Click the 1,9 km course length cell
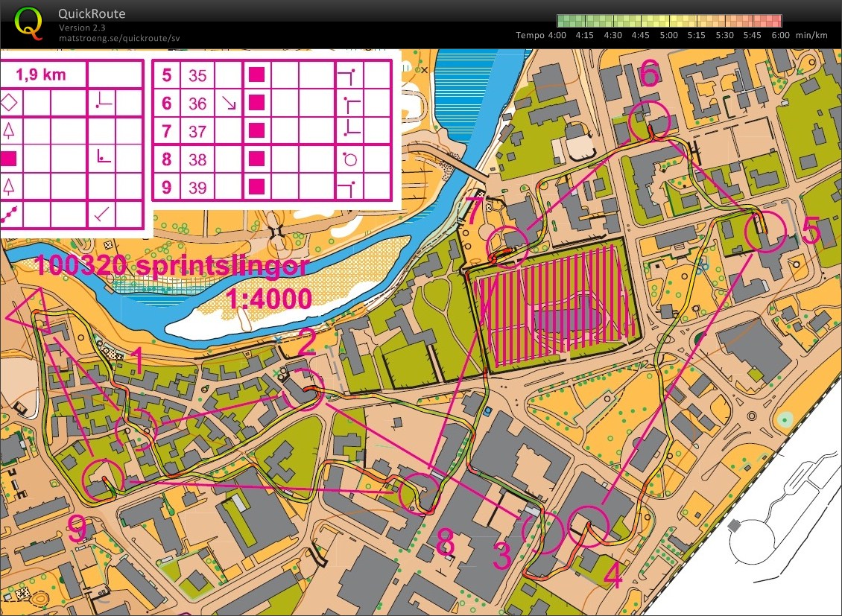This screenshot has width=842, height=616. [x=42, y=74]
